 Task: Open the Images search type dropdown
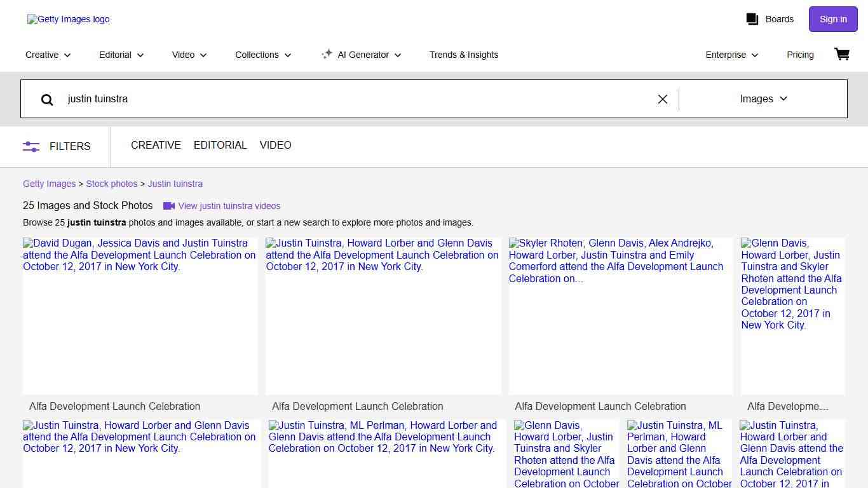(763, 98)
